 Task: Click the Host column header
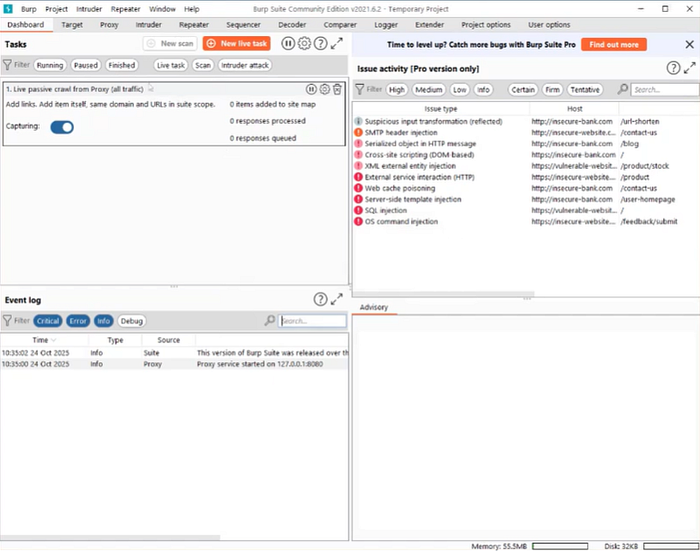(575, 109)
